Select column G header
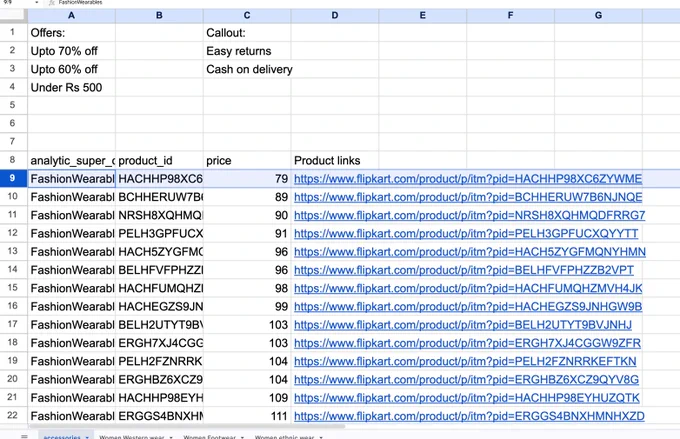The image size is (680, 439). (598, 16)
